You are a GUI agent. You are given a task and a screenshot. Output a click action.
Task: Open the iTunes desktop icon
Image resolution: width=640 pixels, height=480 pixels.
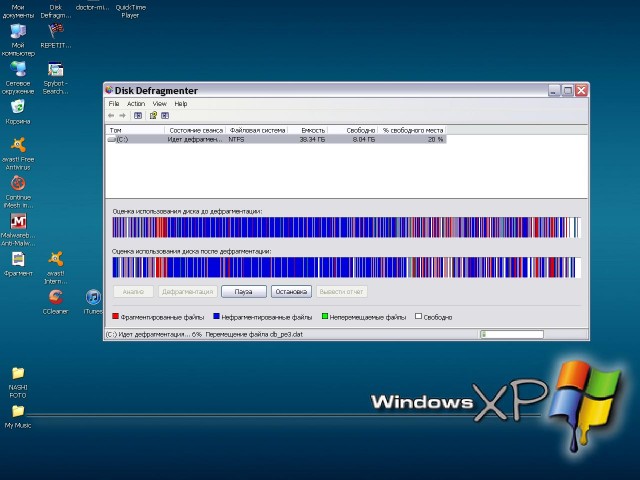(93, 298)
